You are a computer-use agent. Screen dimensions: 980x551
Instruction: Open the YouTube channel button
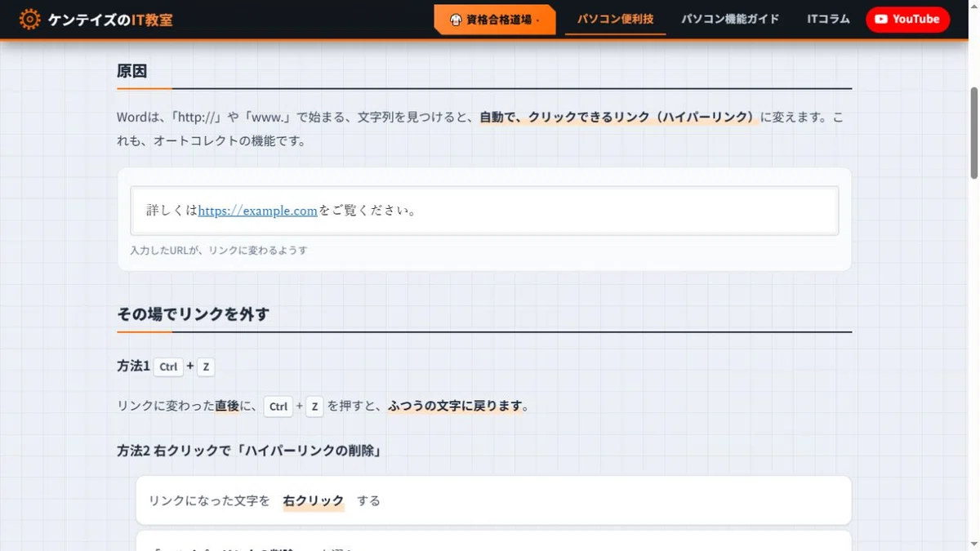[x=907, y=20]
